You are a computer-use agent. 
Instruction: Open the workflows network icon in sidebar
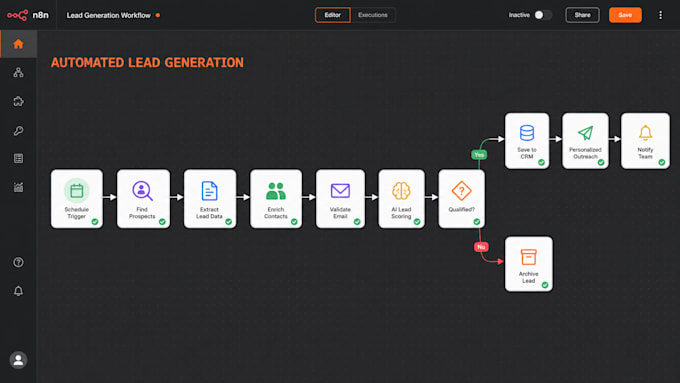coord(18,72)
